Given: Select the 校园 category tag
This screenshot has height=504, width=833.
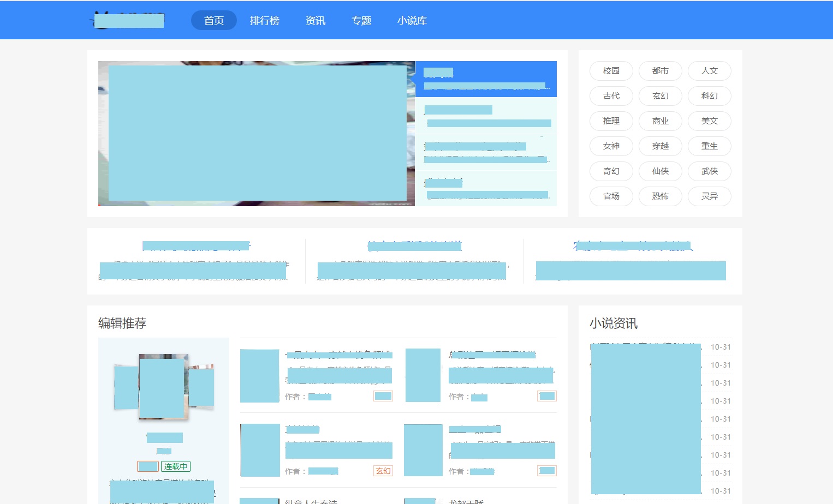Looking at the screenshot, I should [611, 71].
